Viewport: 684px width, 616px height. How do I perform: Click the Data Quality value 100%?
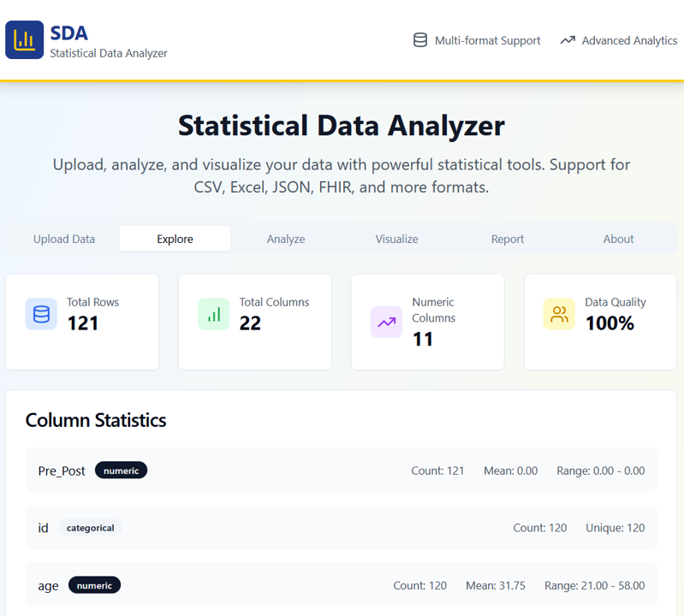click(x=610, y=323)
